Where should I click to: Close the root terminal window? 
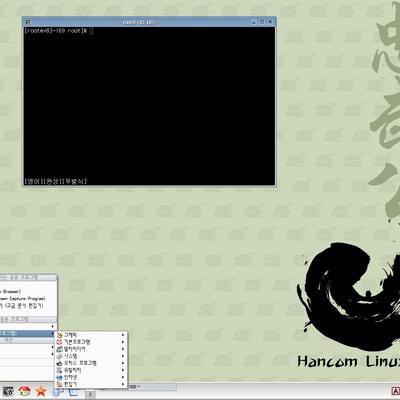270,22
